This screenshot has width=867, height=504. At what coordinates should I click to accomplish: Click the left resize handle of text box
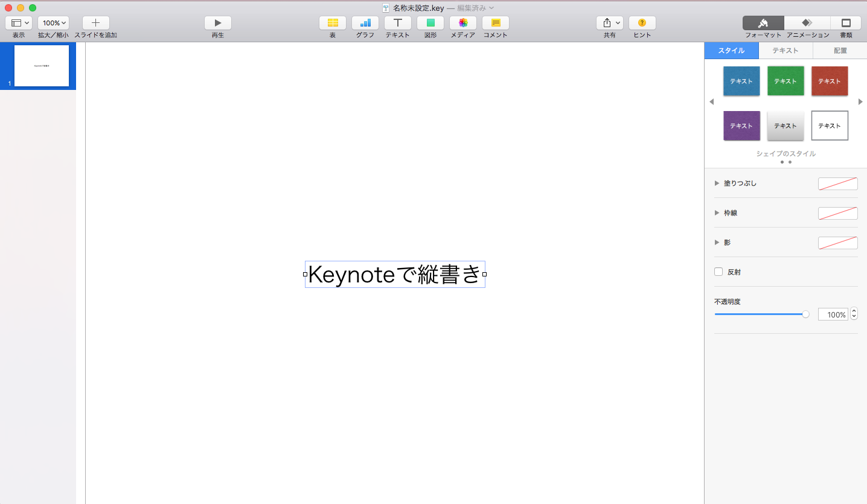pyautogui.click(x=305, y=275)
